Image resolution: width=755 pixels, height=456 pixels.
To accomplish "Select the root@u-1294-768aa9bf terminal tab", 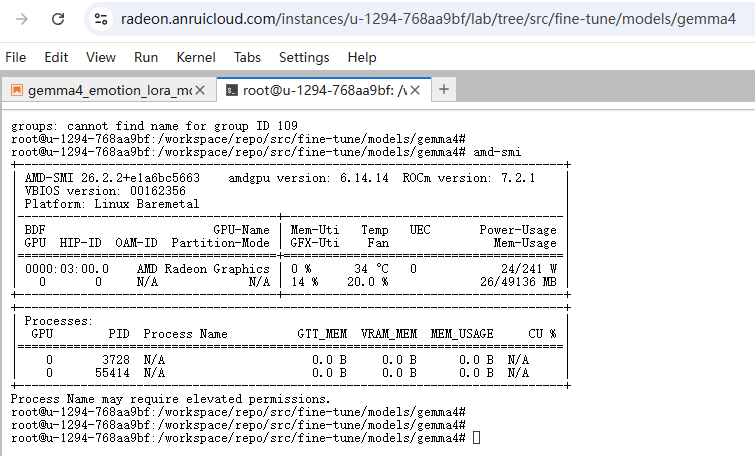I will 325,90.
